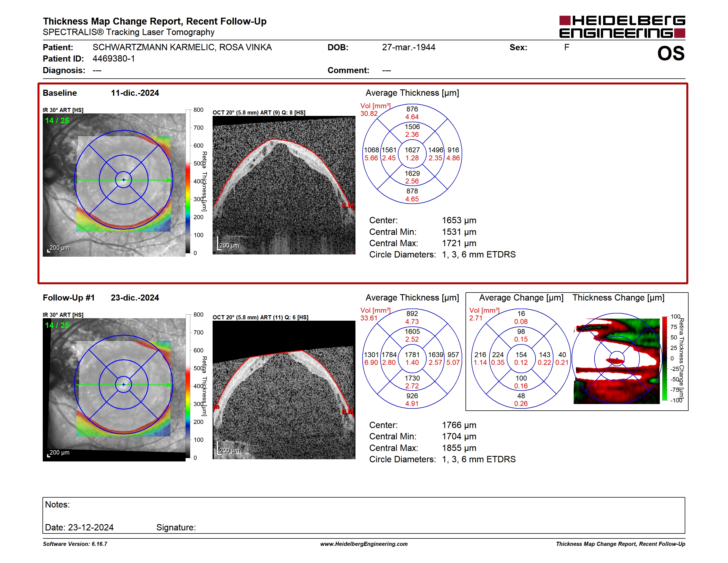Select 'OCT 20° (5.8 mm) ART (9) Q: 8 [HS]' label
This screenshot has width=728, height=563.
259,113
